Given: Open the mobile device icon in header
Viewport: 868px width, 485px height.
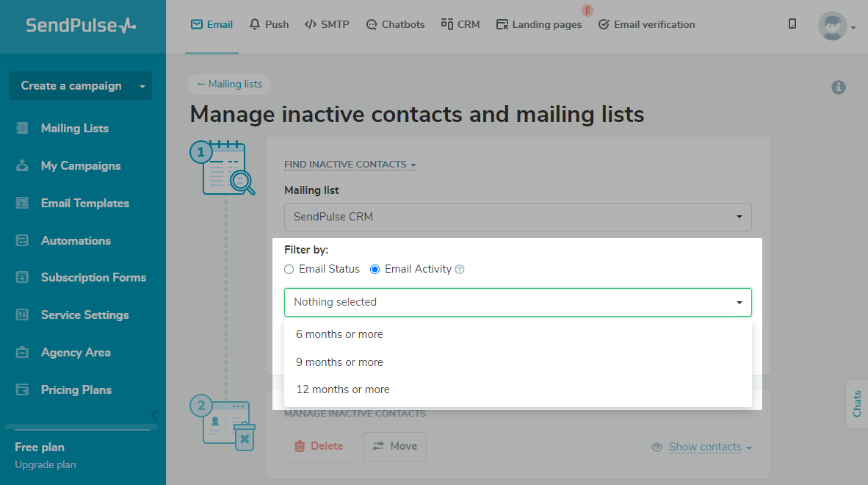Looking at the screenshot, I should pyautogui.click(x=792, y=24).
